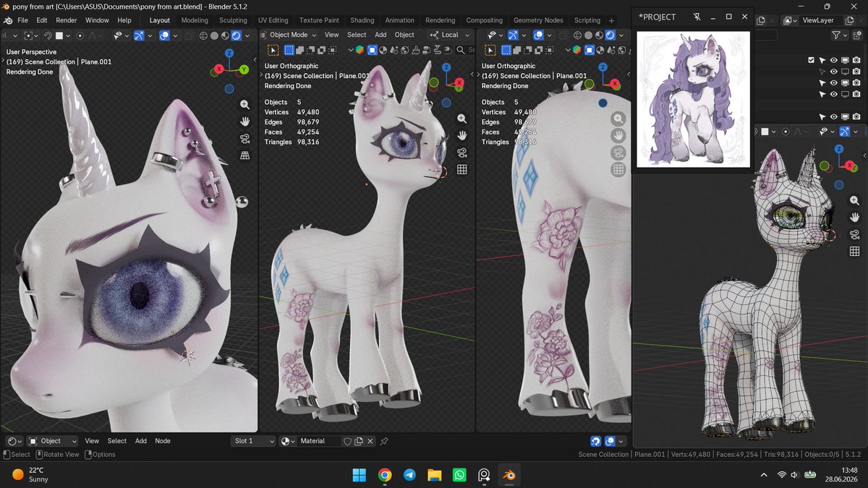Open the browse material dropdown next to Material
This screenshot has height=488, width=868.
[x=288, y=441]
